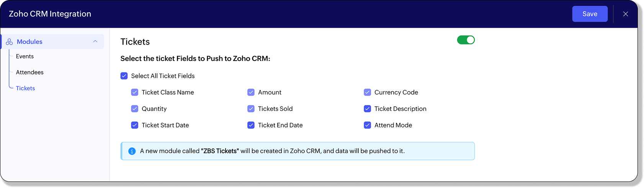
Task: Uncheck Ticket Description checkbox
Action: coord(368,109)
